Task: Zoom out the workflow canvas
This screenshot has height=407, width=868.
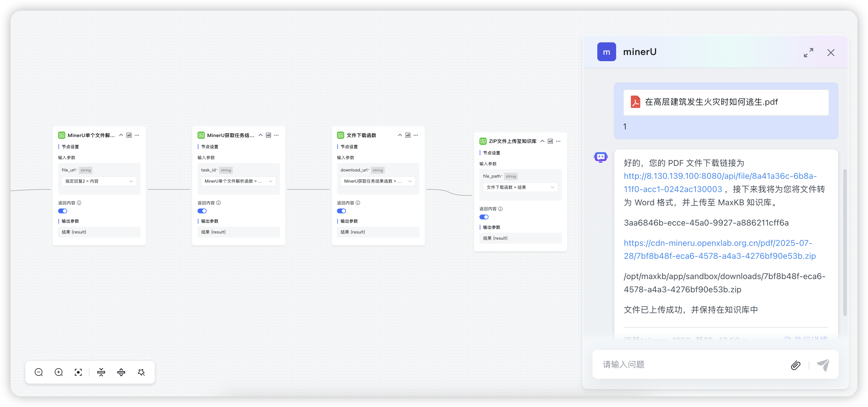Action: click(x=39, y=372)
